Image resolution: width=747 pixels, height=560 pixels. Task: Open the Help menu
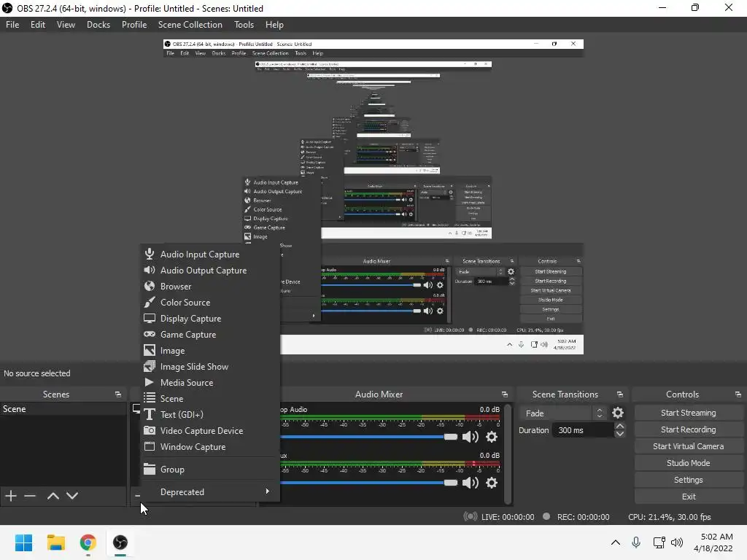click(274, 25)
